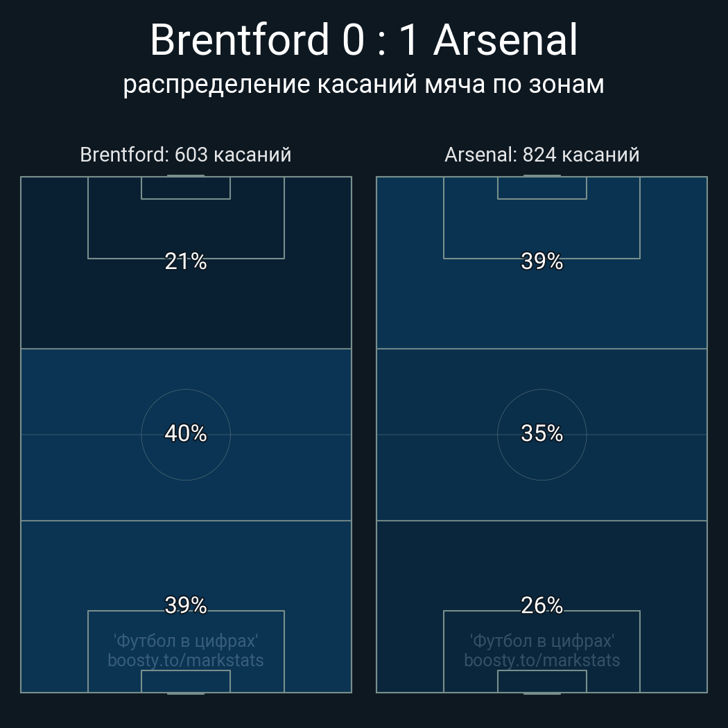Click the top goal marker on Brentford pitch

pyautogui.click(x=186, y=176)
